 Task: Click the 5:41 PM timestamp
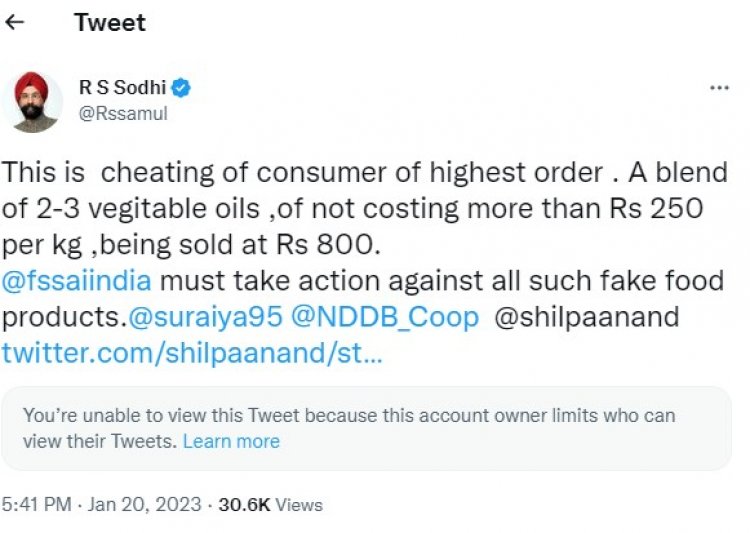[37, 505]
